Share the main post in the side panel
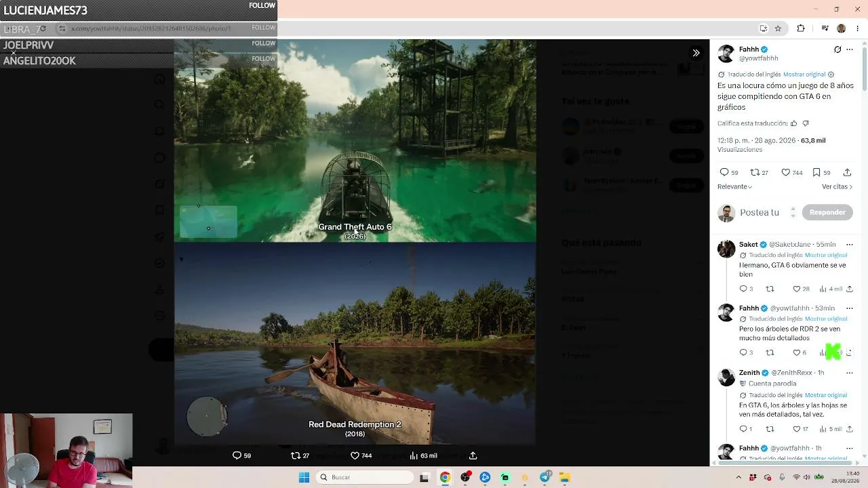Screen dimensions: 868x488 (x=847, y=172)
